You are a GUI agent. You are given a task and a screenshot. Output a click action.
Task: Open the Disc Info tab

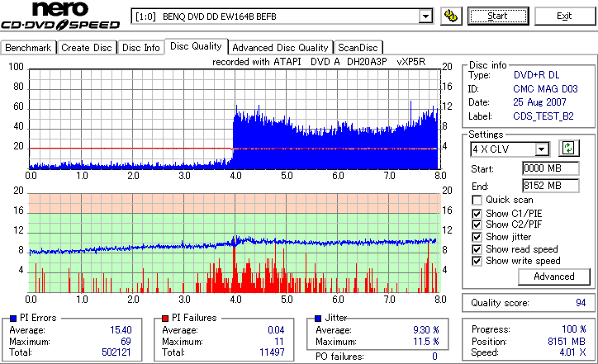(140, 48)
